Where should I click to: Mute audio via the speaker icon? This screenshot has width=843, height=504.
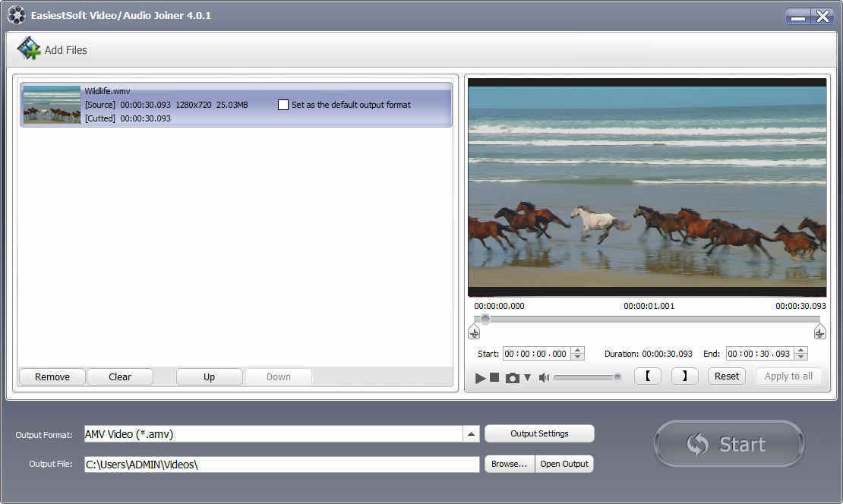pyautogui.click(x=544, y=376)
